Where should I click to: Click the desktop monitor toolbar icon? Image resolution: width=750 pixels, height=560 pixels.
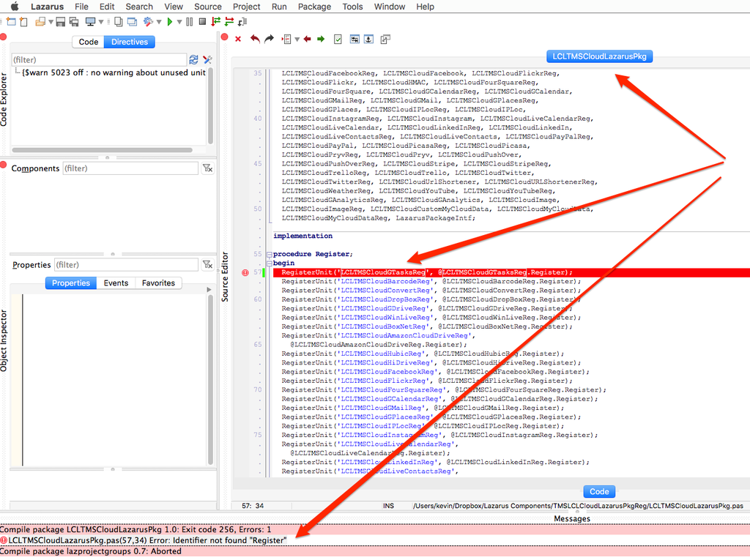90,21
